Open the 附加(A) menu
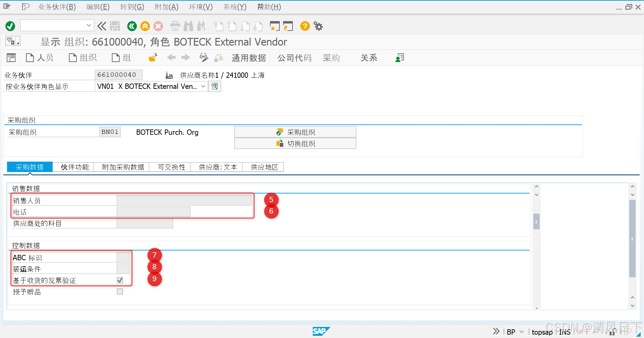Image resolution: width=644 pixels, height=338 pixels. click(167, 7)
